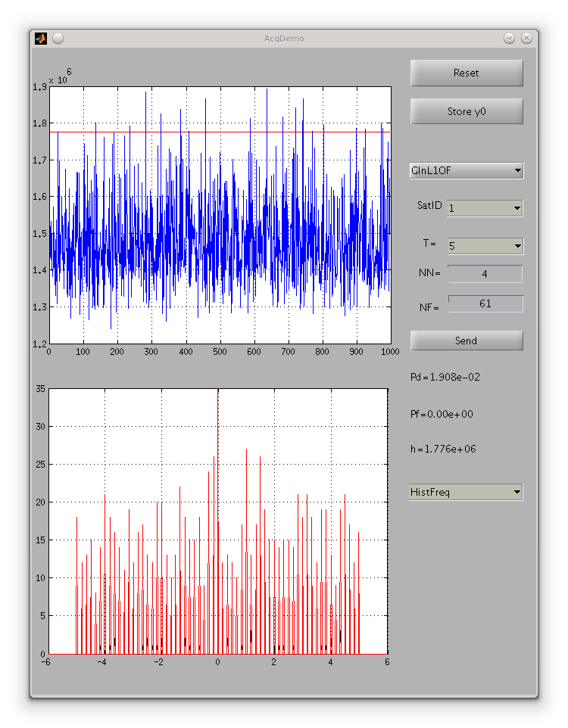Minimize the AcqDemo window
This screenshot has width=568, height=728.
[x=510, y=39]
